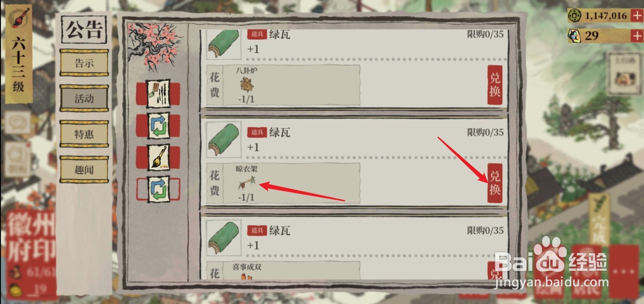Switch to the 活动 events tab
The height and width of the screenshot is (304, 644).
(x=84, y=98)
